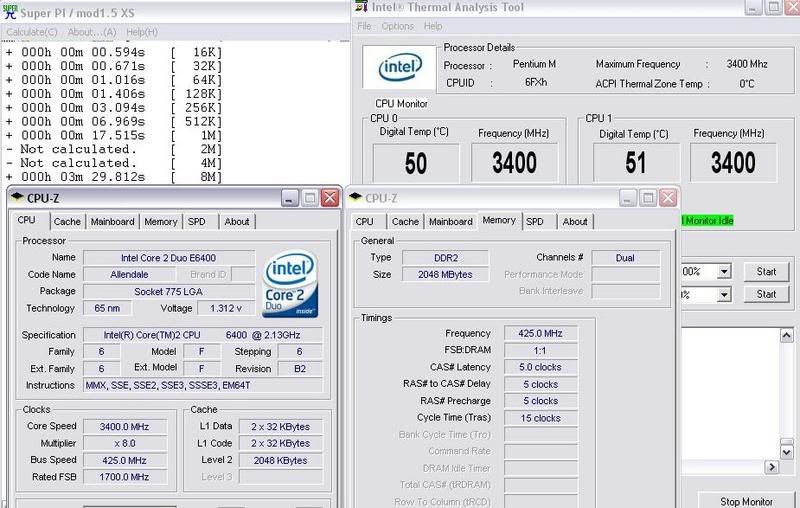Switch to Memory tab in left CPU-Z
Image resolution: width=800 pixels, height=508 pixels.
tap(160, 221)
